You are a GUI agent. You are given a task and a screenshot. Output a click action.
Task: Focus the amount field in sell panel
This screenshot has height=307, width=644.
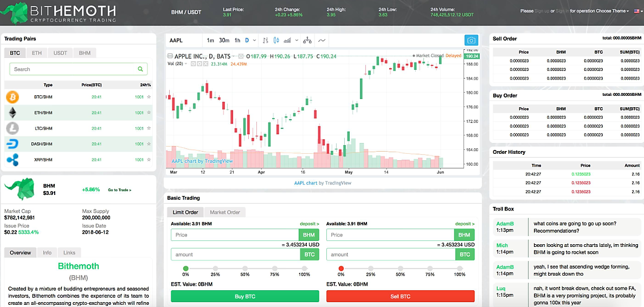point(391,254)
